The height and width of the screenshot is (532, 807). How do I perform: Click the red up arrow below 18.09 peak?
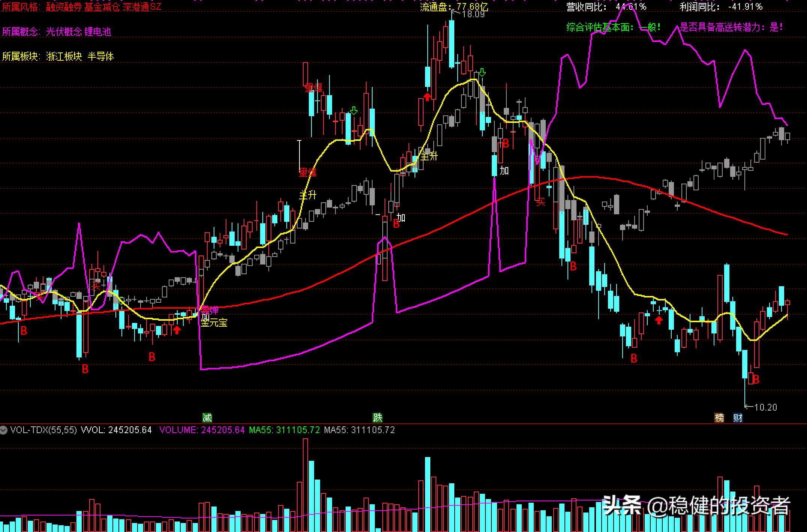[x=427, y=97]
